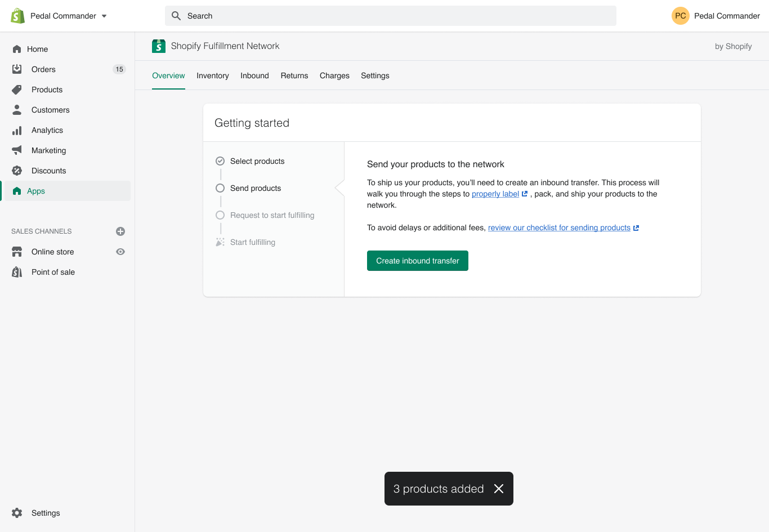Click the Shopify bag logo

18,16
